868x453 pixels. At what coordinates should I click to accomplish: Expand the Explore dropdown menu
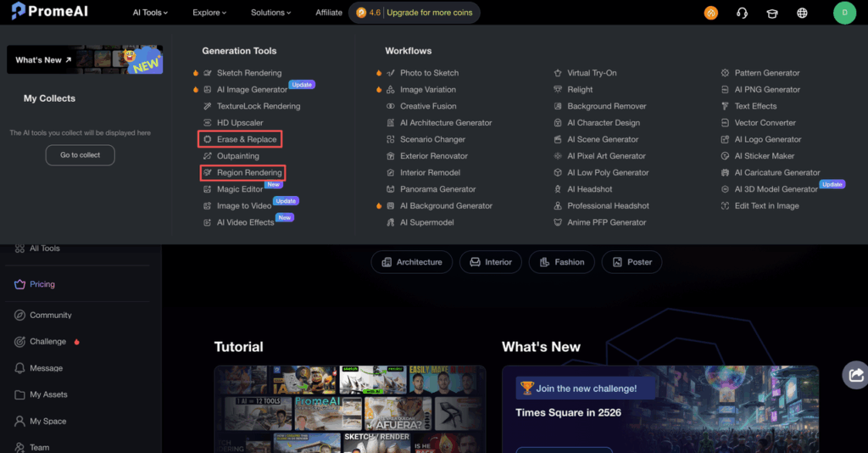[x=209, y=12]
